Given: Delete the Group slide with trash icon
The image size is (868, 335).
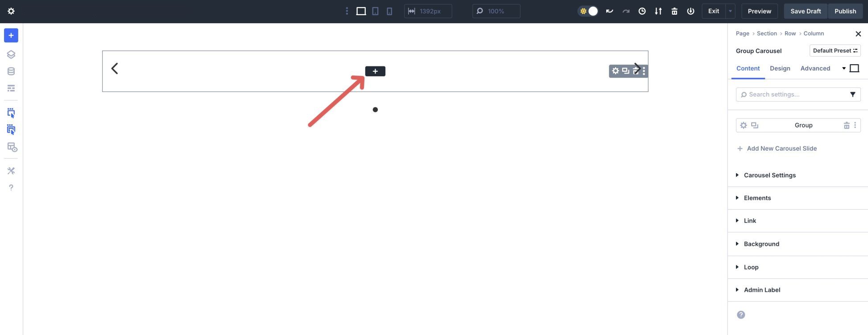Looking at the screenshot, I should (846, 125).
